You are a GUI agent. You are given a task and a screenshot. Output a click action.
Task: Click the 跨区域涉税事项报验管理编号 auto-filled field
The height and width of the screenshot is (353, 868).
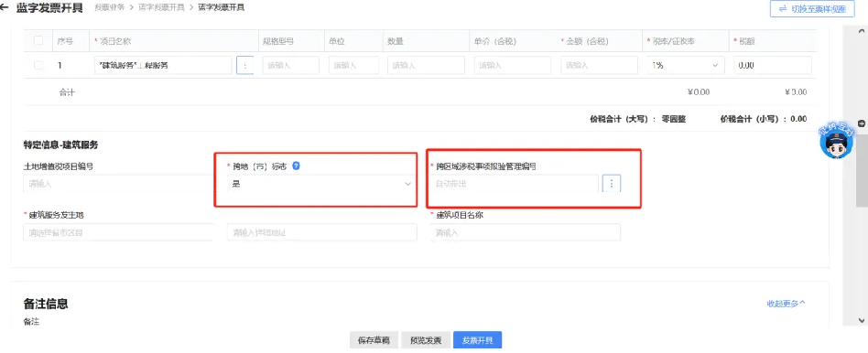click(x=515, y=184)
